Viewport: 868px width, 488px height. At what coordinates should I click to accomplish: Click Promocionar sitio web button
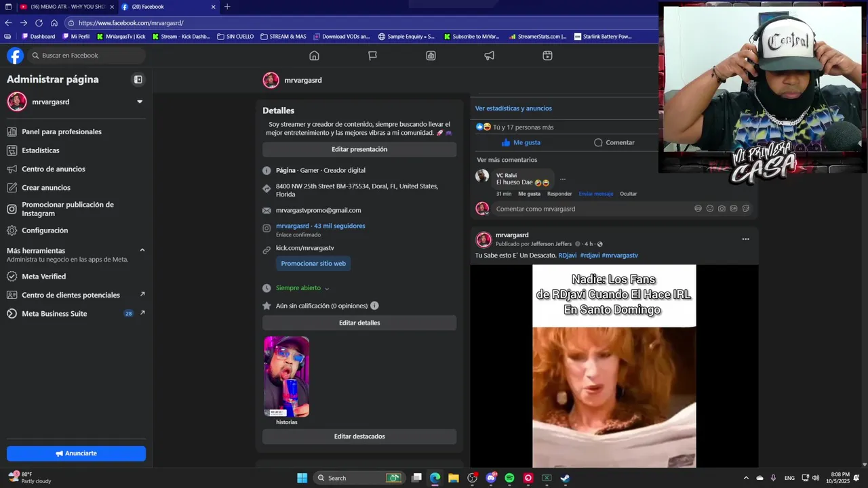point(313,264)
